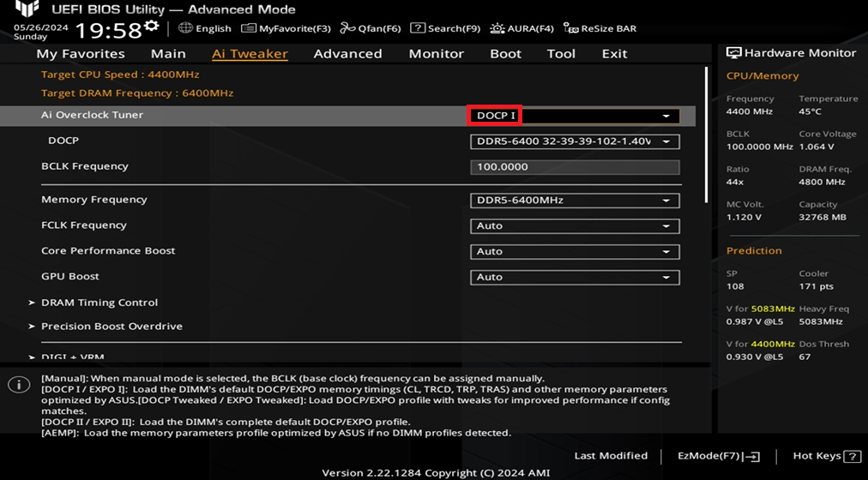Viewport: 868px width, 480px height.
Task: Click the 05/26/2024 Sunday date text
Action: (41, 32)
